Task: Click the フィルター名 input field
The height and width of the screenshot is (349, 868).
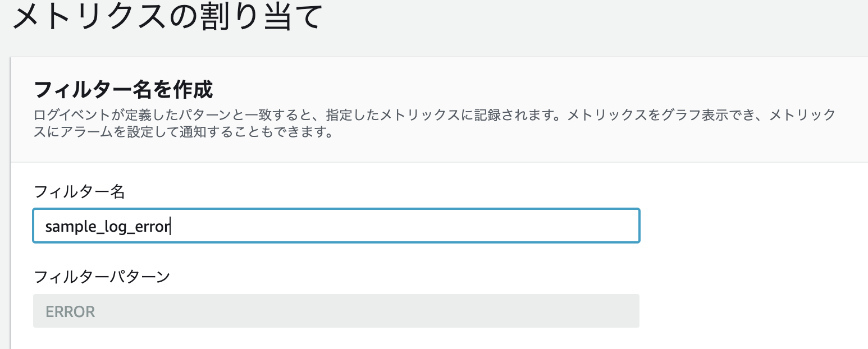Action: (x=337, y=226)
